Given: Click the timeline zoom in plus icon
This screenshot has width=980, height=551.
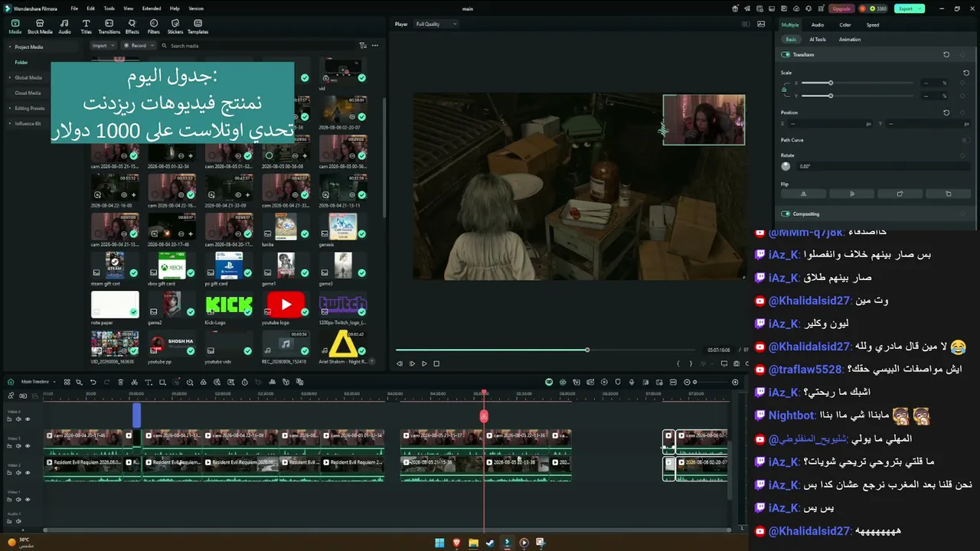Looking at the screenshot, I should pyautogui.click(x=735, y=382).
